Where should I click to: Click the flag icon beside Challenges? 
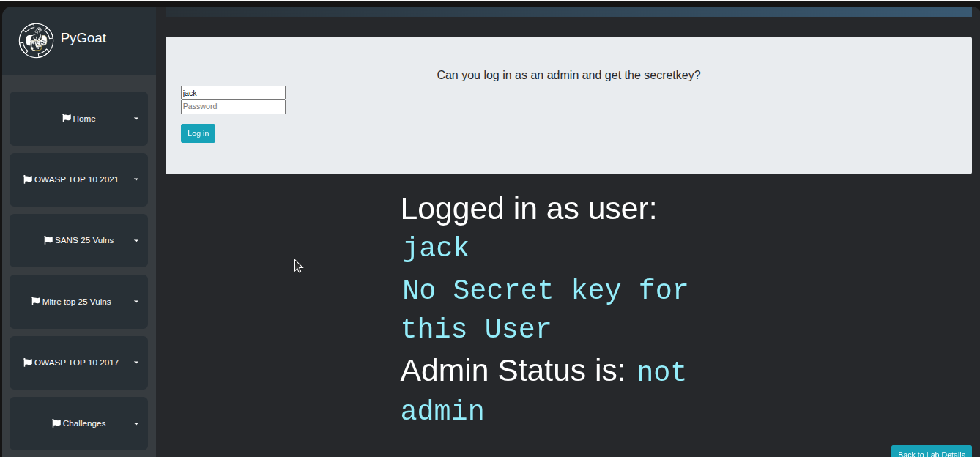coord(56,423)
